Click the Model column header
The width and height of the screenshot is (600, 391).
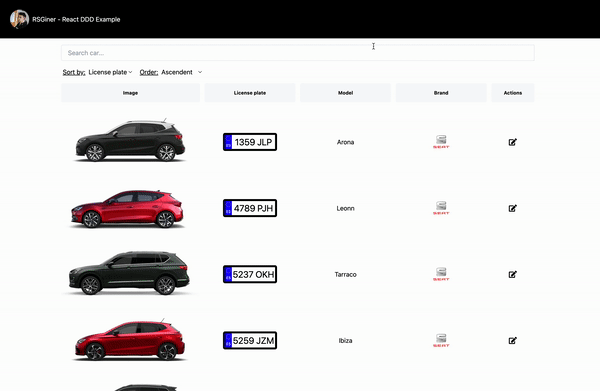pyautogui.click(x=346, y=93)
